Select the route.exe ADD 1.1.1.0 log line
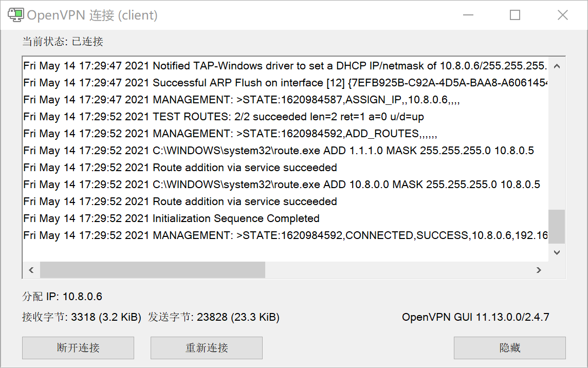Image resolution: width=588 pixels, height=368 pixels. [279, 151]
